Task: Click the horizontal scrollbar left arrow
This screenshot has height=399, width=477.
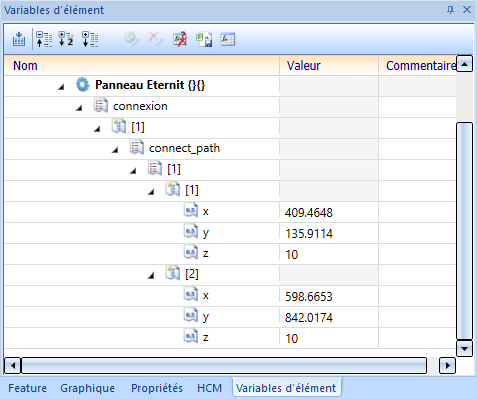Action: coord(13,366)
